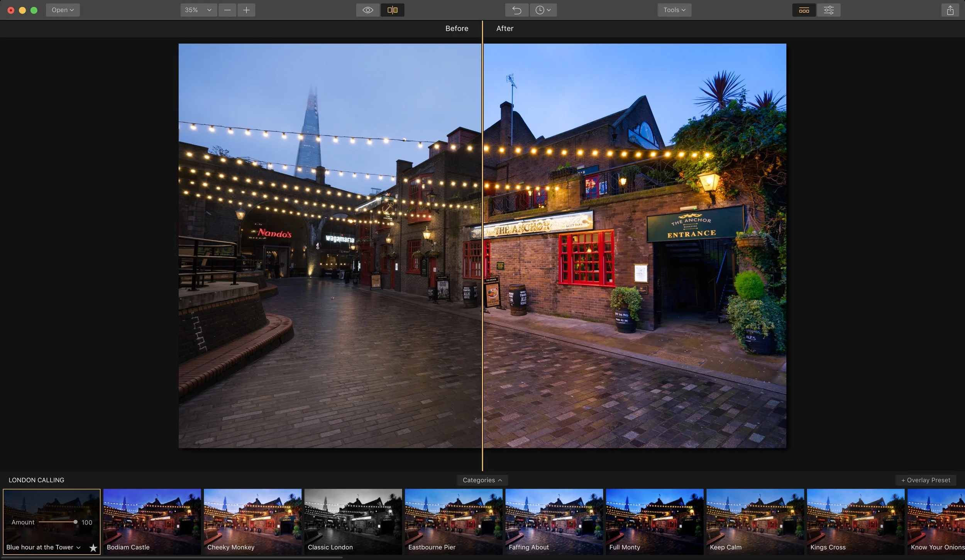This screenshot has height=560, width=965.
Task: Zoom in with the plus button
Action: [x=246, y=10]
